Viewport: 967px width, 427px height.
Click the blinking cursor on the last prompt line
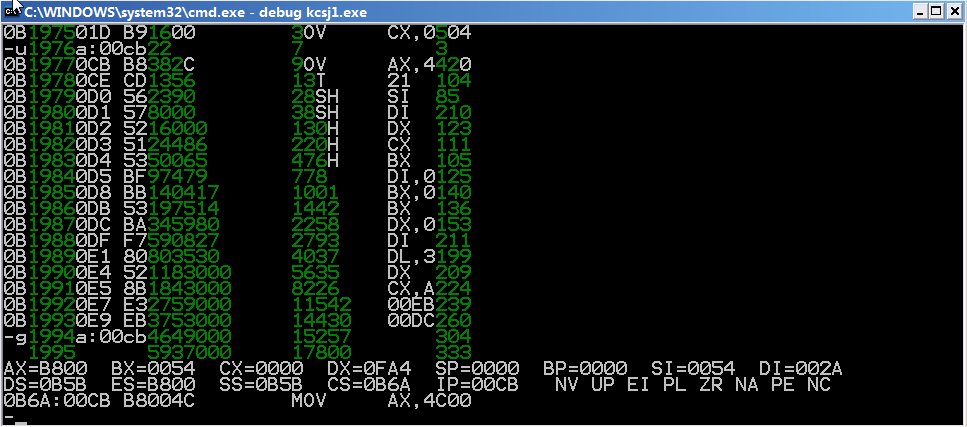(21, 420)
